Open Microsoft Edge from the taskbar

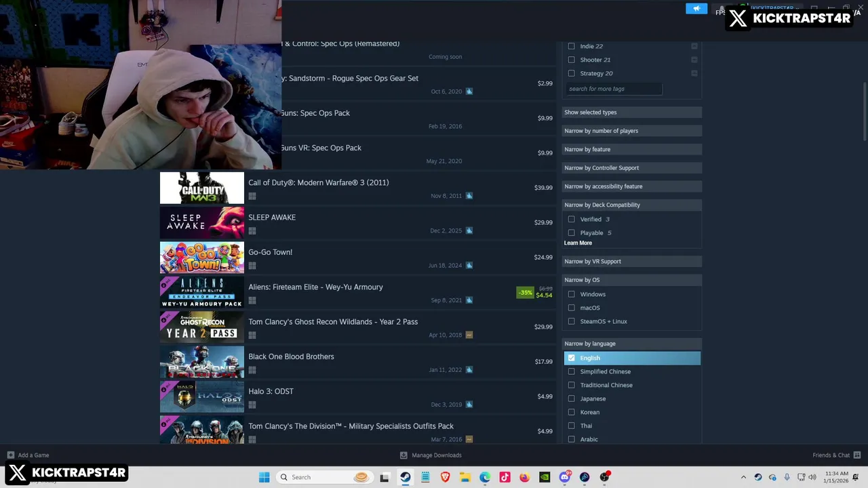(x=485, y=477)
